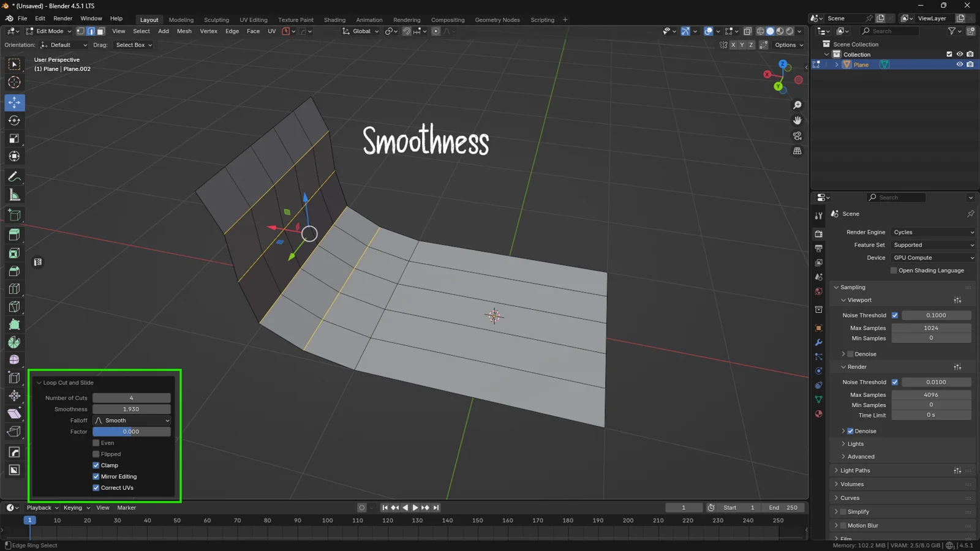Open the Modifiers wrench properties tab
Screen dimensions: 980x551
(x=818, y=342)
